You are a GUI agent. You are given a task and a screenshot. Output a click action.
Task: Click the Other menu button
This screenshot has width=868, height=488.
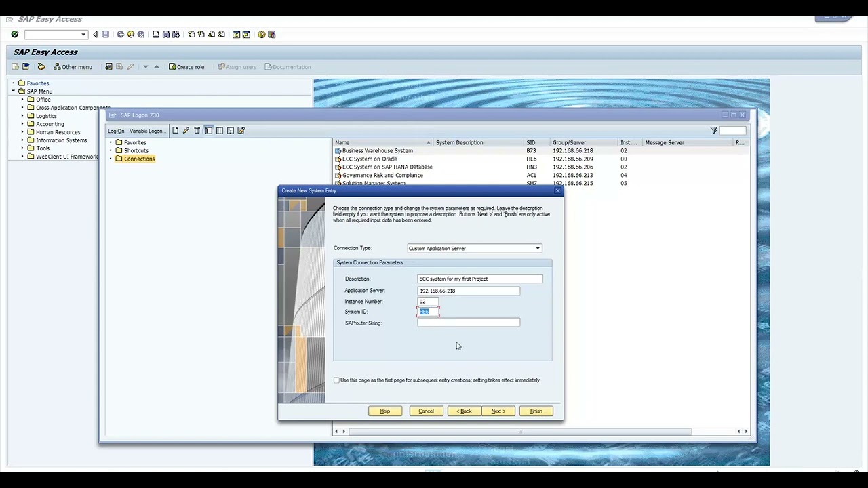point(73,66)
